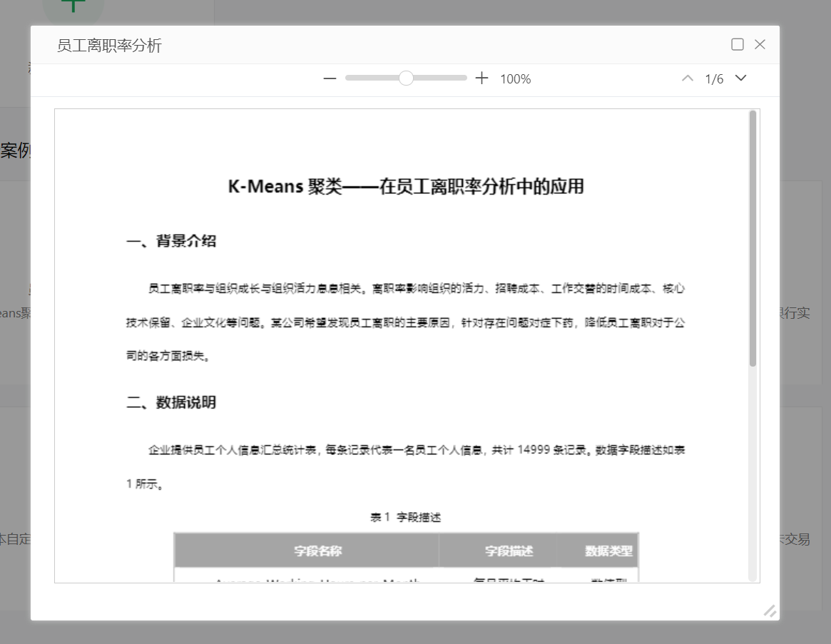Image resolution: width=831 pixels, height=644 pixels.
Task: Click the dialog title 员工离职率分析
Action: pyautogui.click(x=109, y=46)
